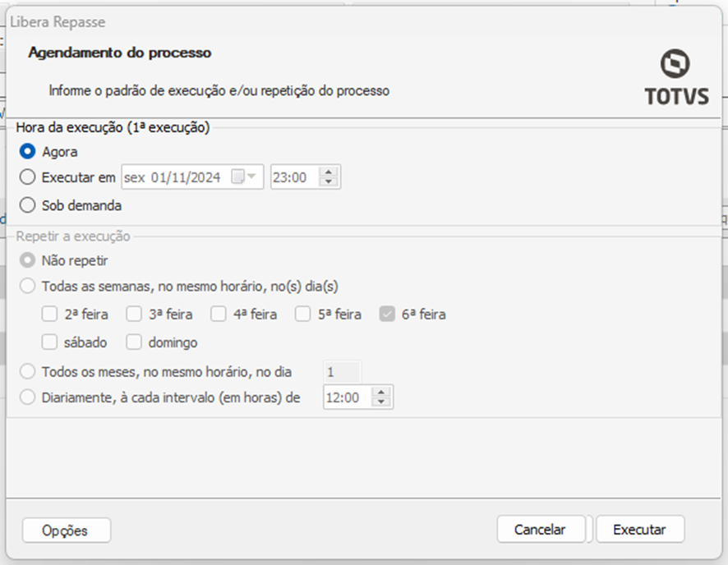The image size is (728, 565).
Task: Select Todos os meses monthly option
Action: click(x=28, y=372)
